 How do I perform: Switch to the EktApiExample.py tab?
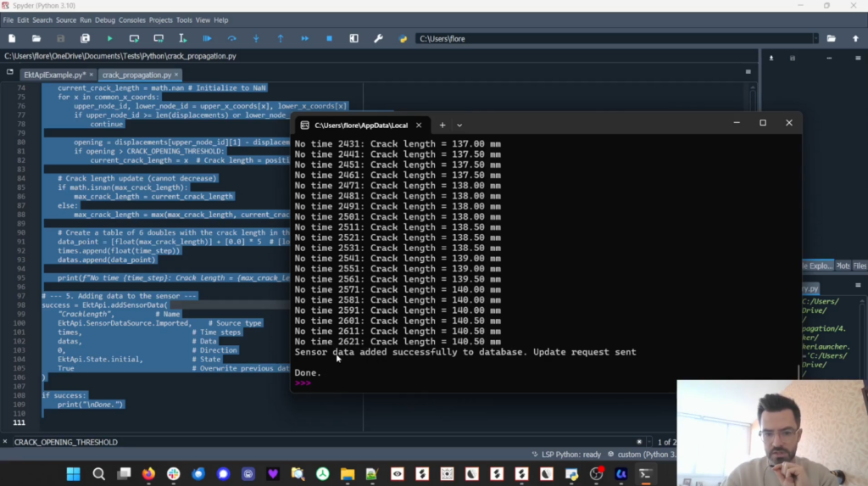point(53,75)
